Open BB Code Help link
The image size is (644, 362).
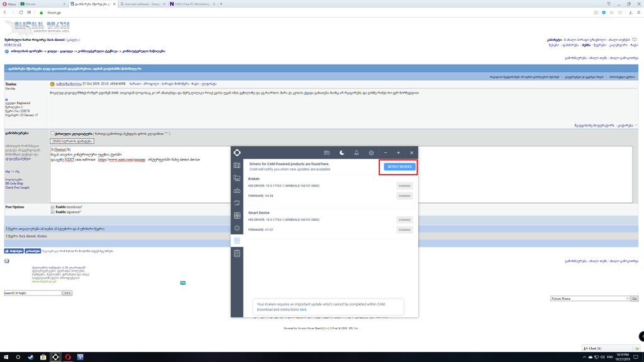pyautogui.click(x=14, y=184)
